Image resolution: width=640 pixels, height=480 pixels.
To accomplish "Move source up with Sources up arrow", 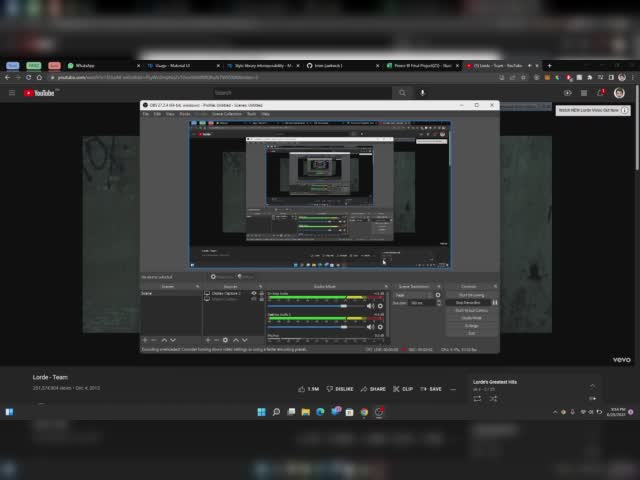I will coord(236,340).
